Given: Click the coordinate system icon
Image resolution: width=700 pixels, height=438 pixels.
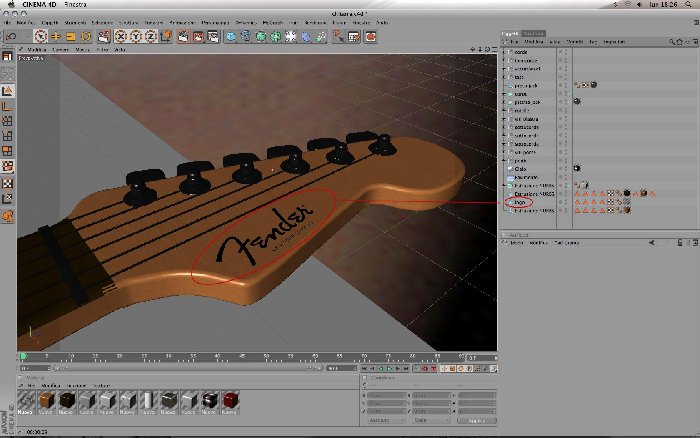Looking at the screenshot, I should pos(166,36).
